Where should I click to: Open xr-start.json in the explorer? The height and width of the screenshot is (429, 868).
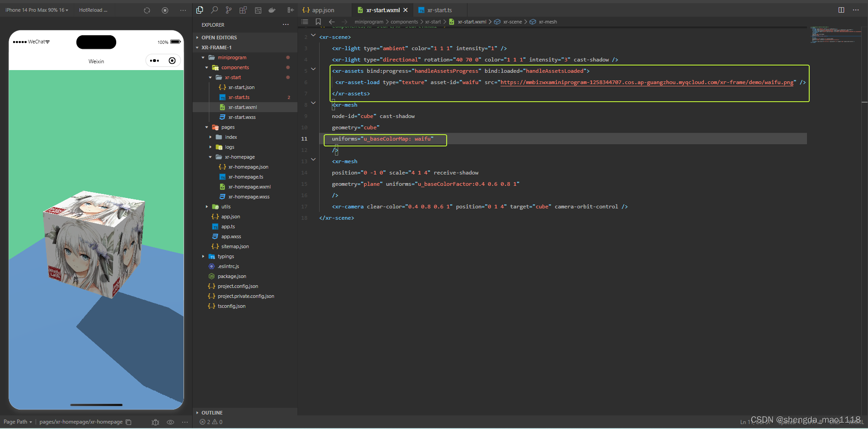241,87
